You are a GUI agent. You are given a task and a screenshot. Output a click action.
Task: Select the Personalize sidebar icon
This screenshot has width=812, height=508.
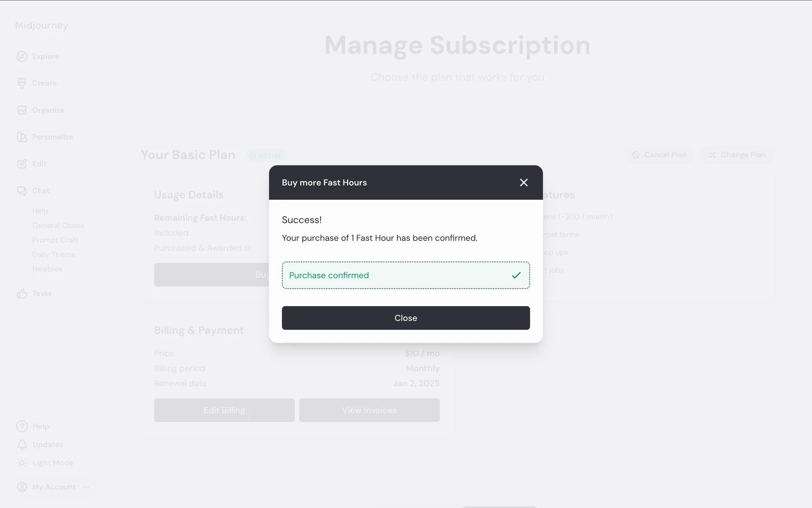point(22,137)
